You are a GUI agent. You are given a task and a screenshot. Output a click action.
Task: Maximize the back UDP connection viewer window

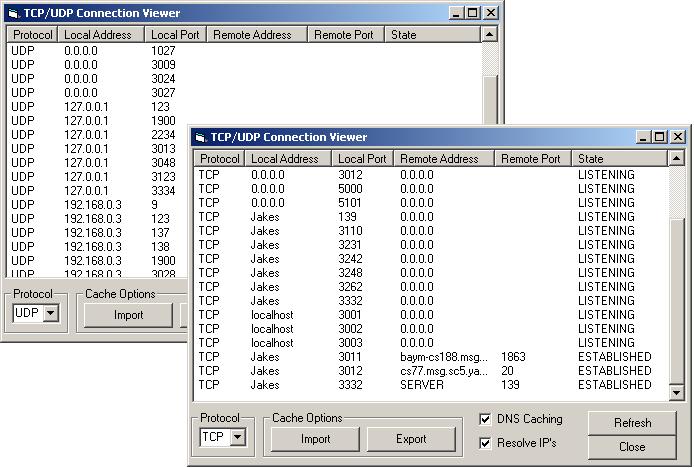[x=471, y=13]
